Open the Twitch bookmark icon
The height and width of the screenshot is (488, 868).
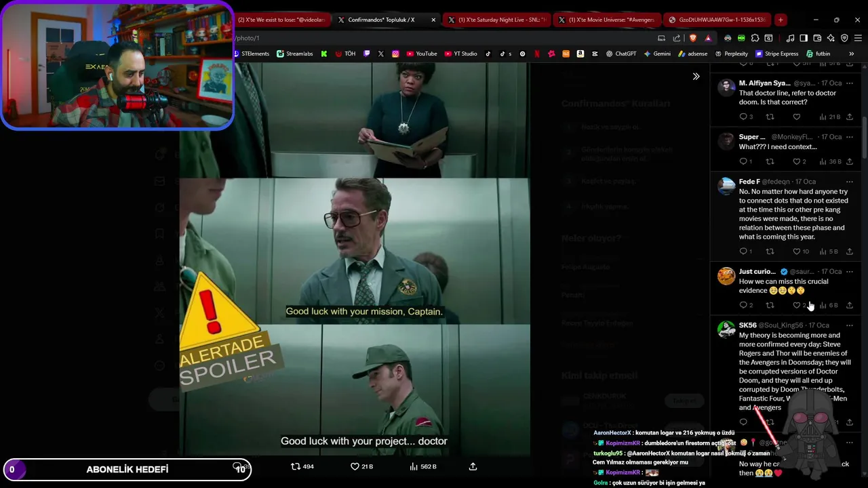367,54
